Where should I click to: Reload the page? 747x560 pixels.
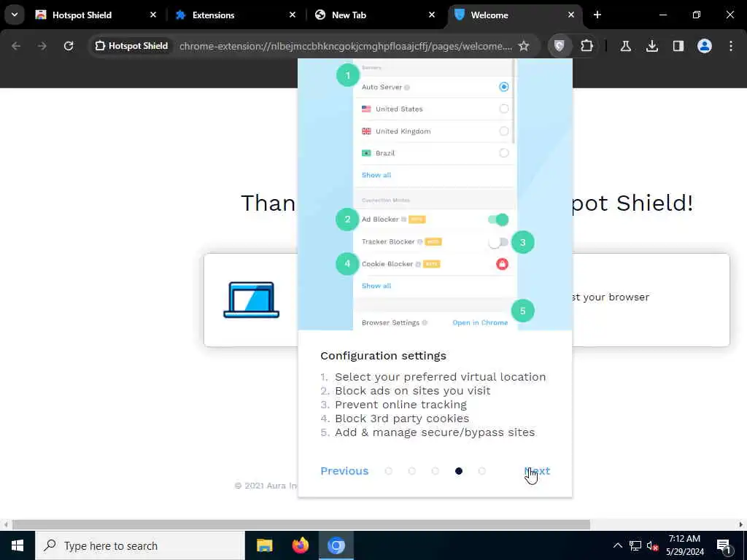[69, 46]
